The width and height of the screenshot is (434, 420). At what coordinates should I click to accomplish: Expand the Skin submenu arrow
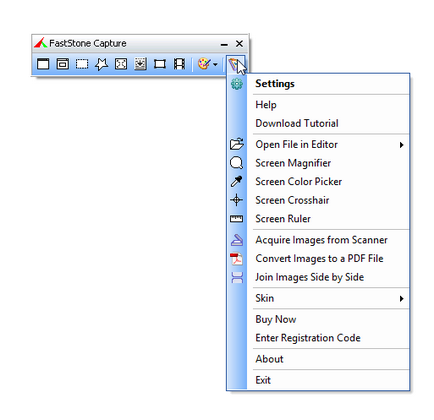point(402,298)
